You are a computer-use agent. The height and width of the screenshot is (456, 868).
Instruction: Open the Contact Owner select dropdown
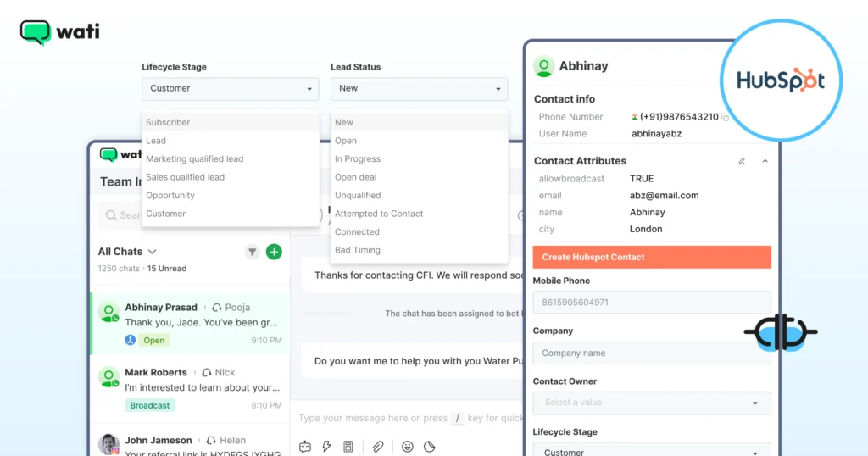(x=652, y=403)
